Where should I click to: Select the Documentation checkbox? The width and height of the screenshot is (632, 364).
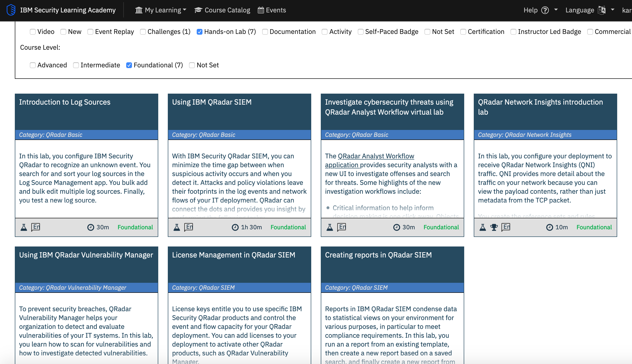265,32
